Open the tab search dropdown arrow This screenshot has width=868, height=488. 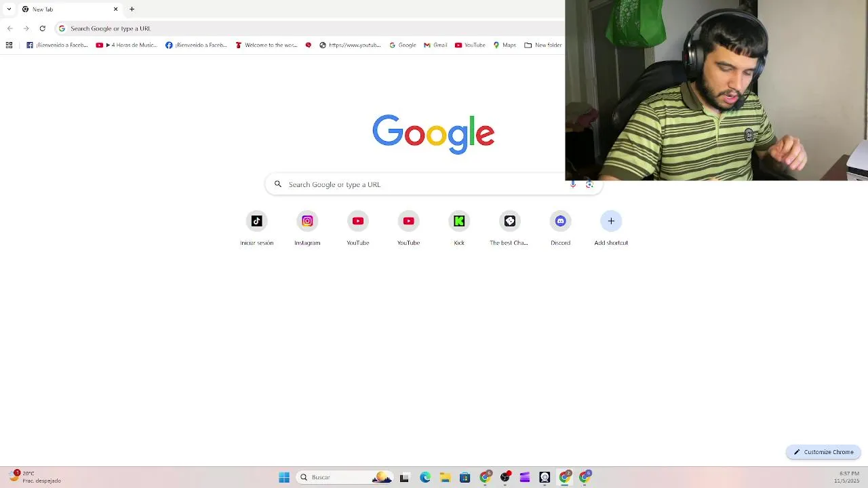[x=9, y=9]
